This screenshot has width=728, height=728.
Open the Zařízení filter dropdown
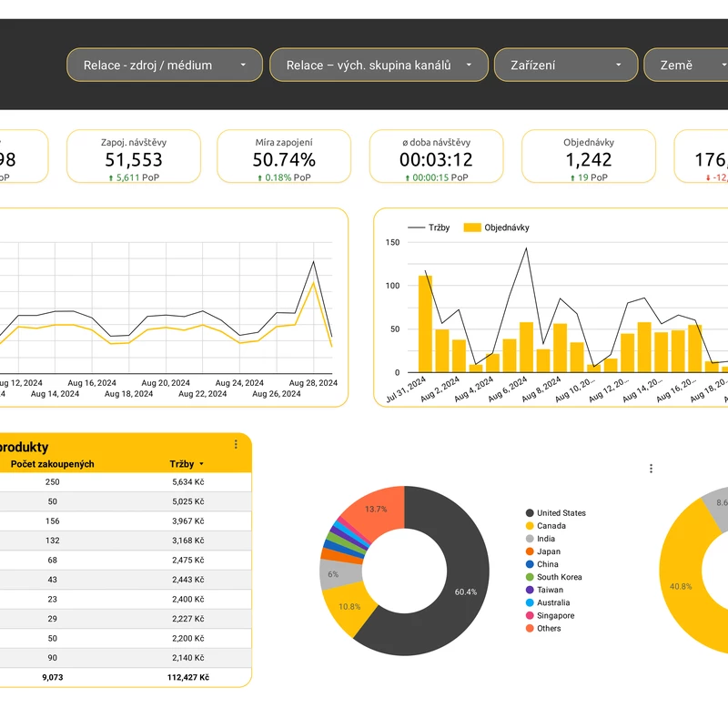click(x=566, y=65)
